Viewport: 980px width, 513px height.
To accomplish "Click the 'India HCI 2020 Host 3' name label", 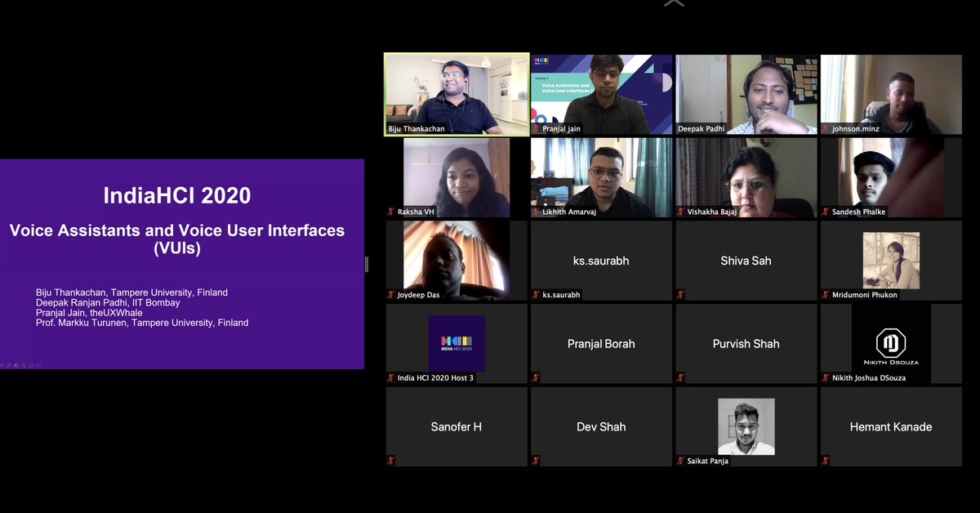I will (435, 378).
